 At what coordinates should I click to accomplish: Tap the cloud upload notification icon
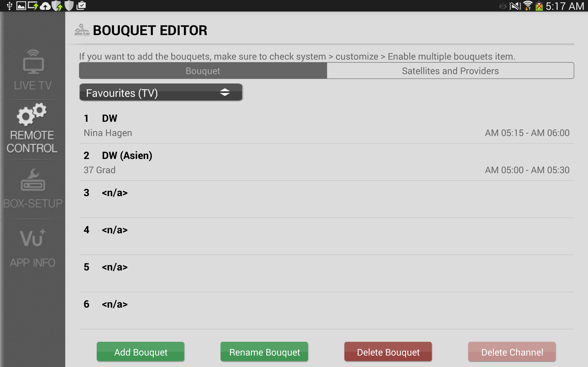[45, 6]
